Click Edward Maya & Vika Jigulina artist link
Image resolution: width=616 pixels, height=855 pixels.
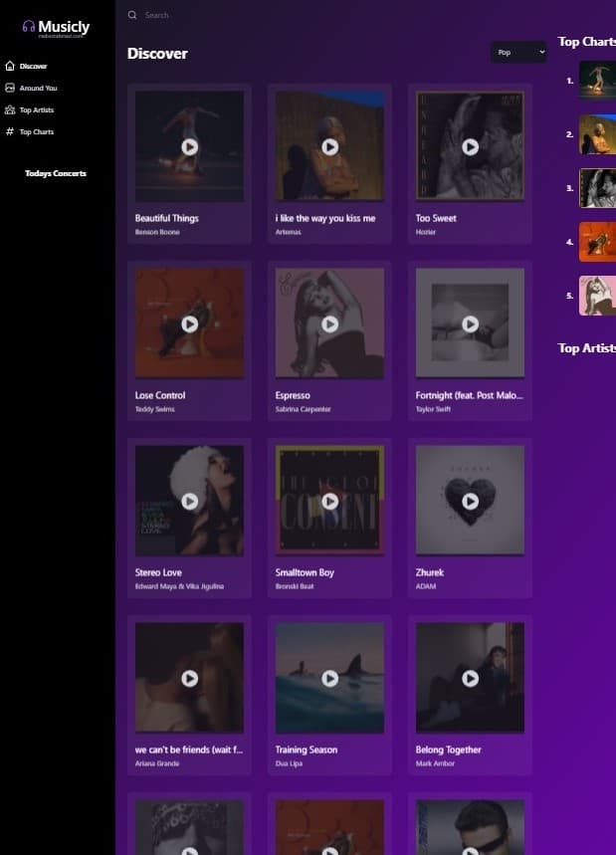coord(179,586)
